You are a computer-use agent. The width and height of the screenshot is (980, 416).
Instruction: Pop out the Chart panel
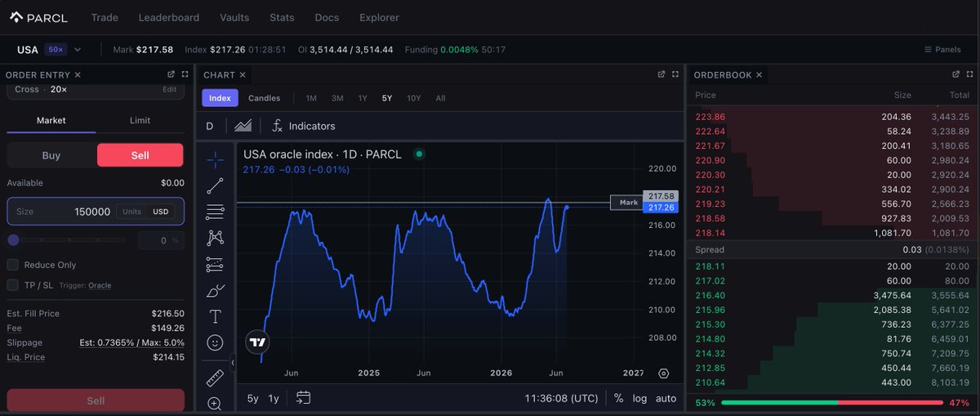coord(661,74)
